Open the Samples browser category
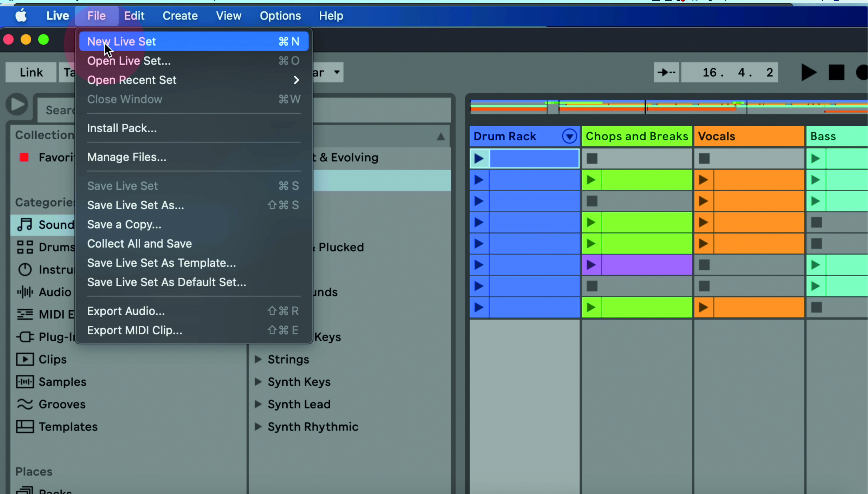 tap(51, 382)
